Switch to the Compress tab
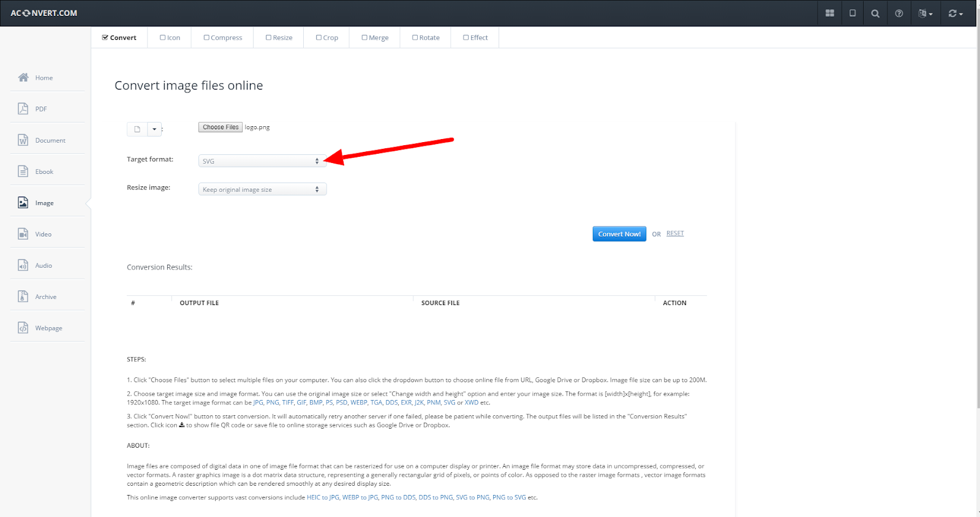This screenshot has height=517, width=980. click(223, 37)
